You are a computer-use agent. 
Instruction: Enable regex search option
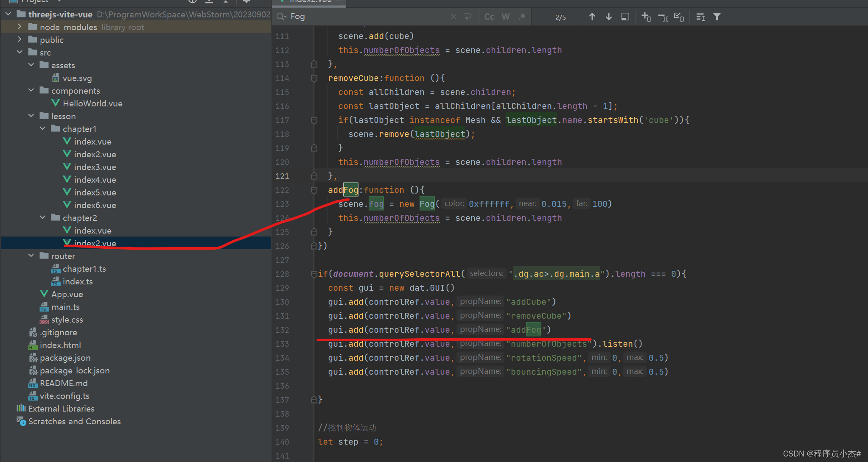[x=522, y=17]
